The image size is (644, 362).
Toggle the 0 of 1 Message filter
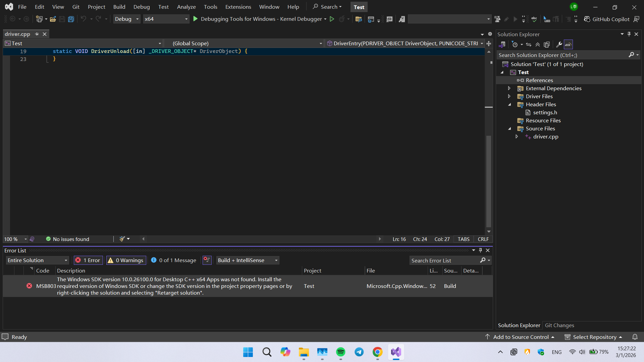[x=174, y=260]
